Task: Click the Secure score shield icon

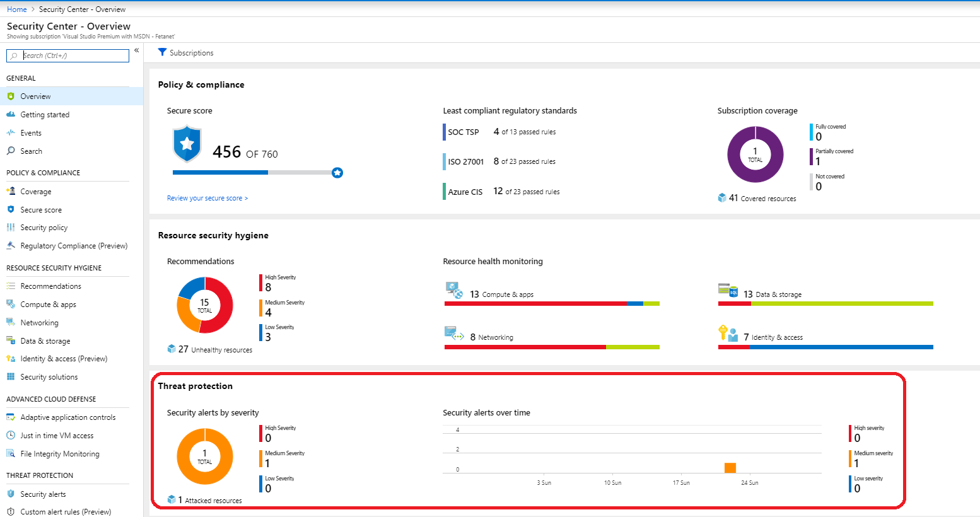Action: 187,144
